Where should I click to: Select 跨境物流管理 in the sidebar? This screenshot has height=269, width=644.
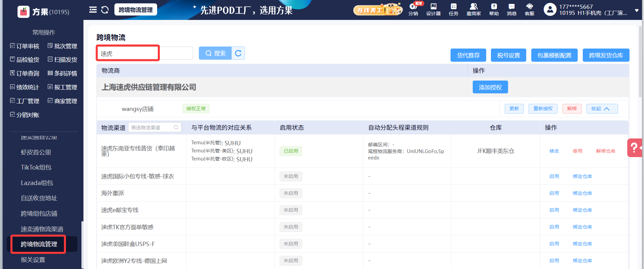pos(39,244)
